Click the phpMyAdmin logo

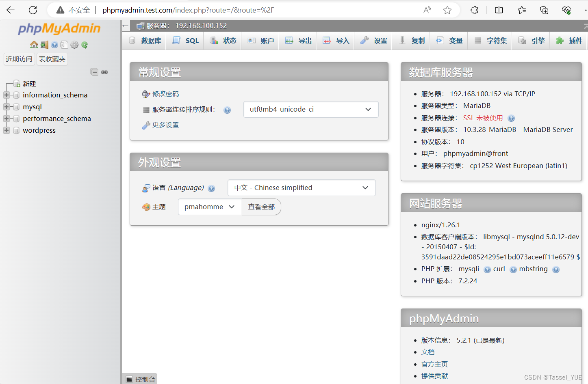[59, 29]
